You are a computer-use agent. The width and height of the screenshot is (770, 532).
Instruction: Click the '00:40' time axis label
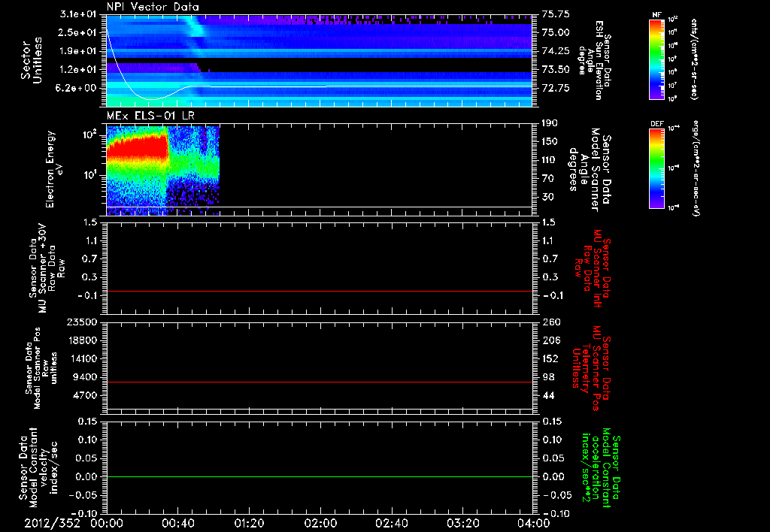coord(177,523)
